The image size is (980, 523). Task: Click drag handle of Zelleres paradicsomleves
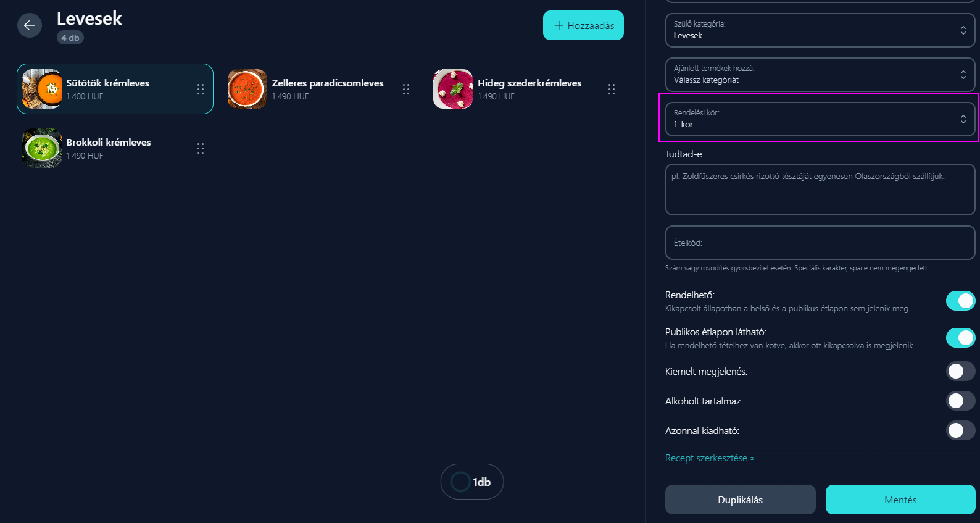click(x=406, y=89)
